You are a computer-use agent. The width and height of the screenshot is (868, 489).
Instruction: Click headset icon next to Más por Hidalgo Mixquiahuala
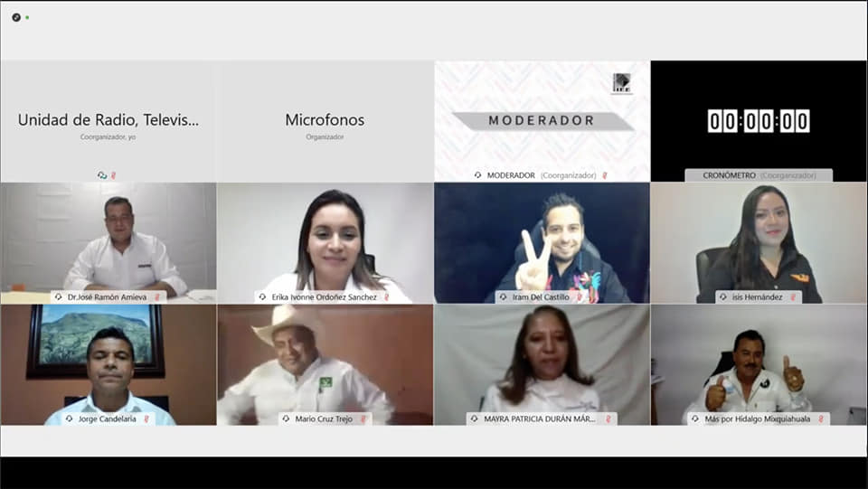695,418
